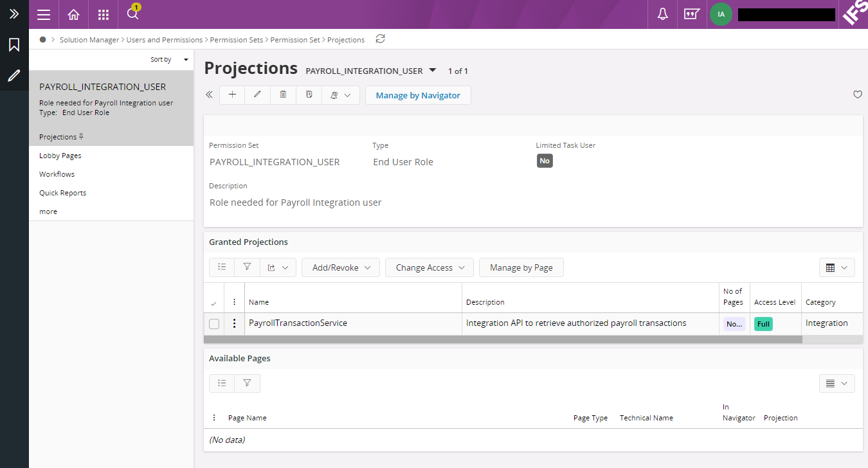Screen dimensions: 868x468
Task: Open the user-settings dropdown in record toolbar
Action: coord(341,95)
